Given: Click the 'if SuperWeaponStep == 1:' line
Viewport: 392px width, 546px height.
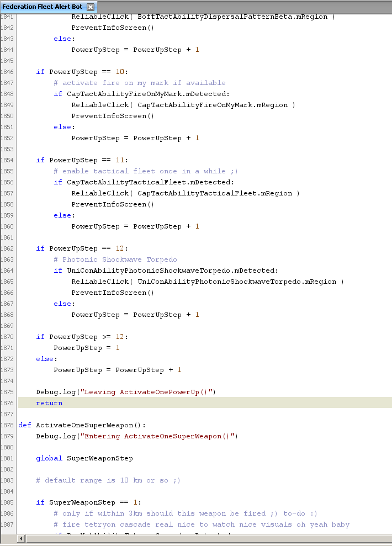Looking at the screenshot, I should click(88, 502).
